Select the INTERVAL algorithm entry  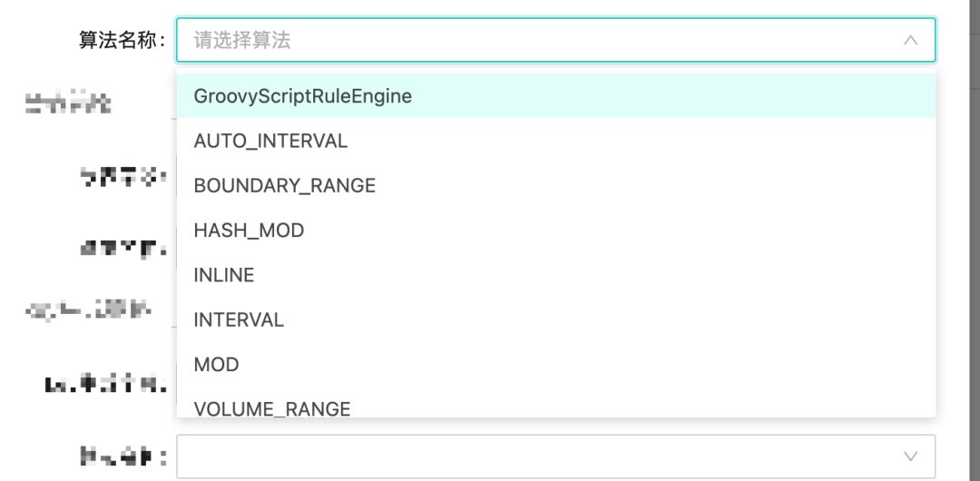tap(239, 319)
